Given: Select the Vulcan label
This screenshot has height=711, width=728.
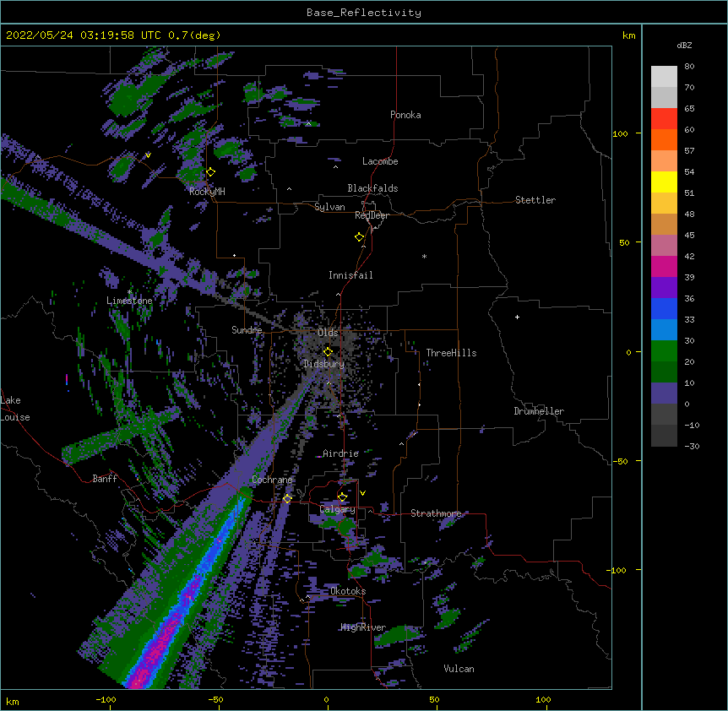Looking at the screenshot, I should tap(459, 669).
